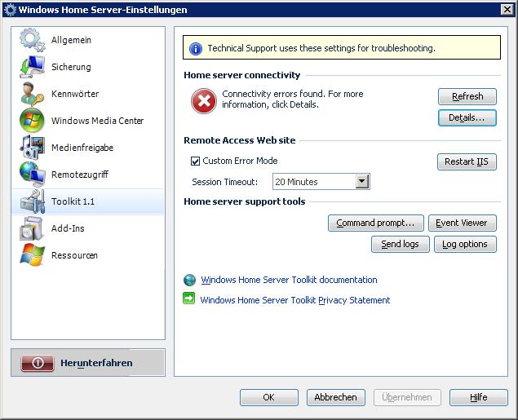Screen dimensions: 518x420
Task: Switch to the Sicherung settings
Action: 88,67
